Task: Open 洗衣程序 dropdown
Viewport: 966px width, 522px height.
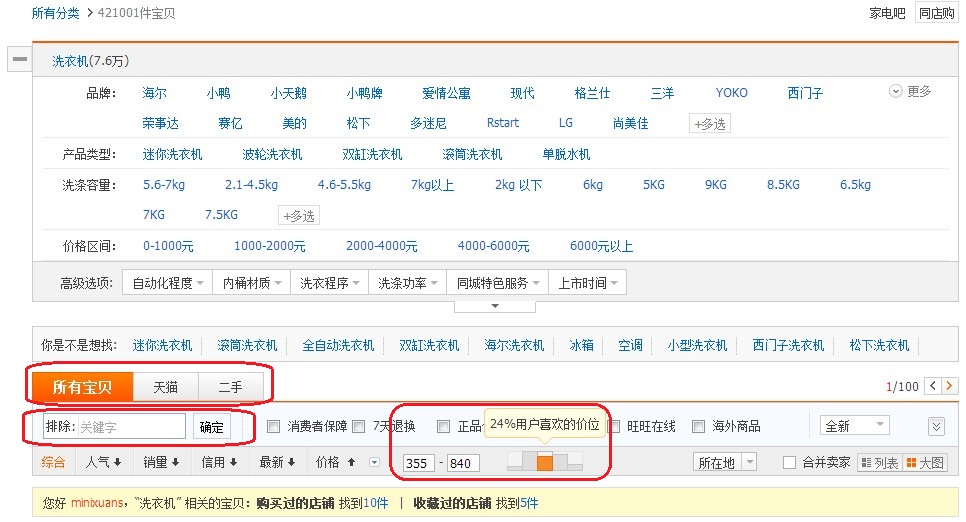Action: [330, 283]
